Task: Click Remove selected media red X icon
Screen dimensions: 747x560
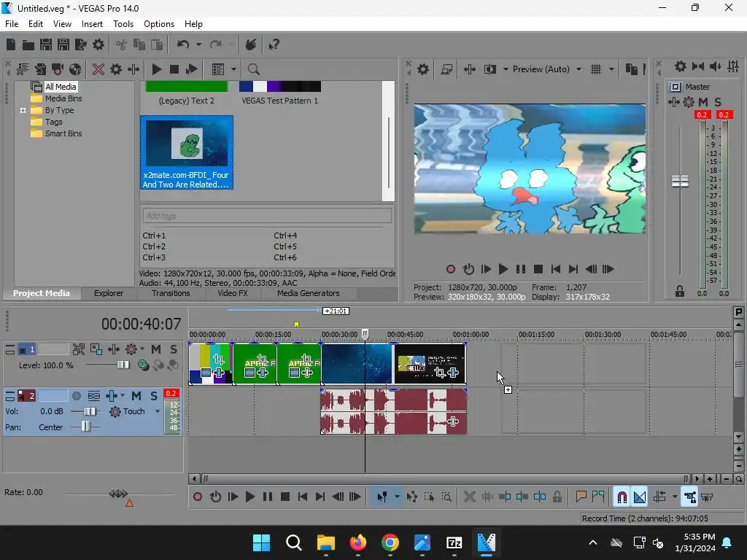Action: [x=98, y=69]
